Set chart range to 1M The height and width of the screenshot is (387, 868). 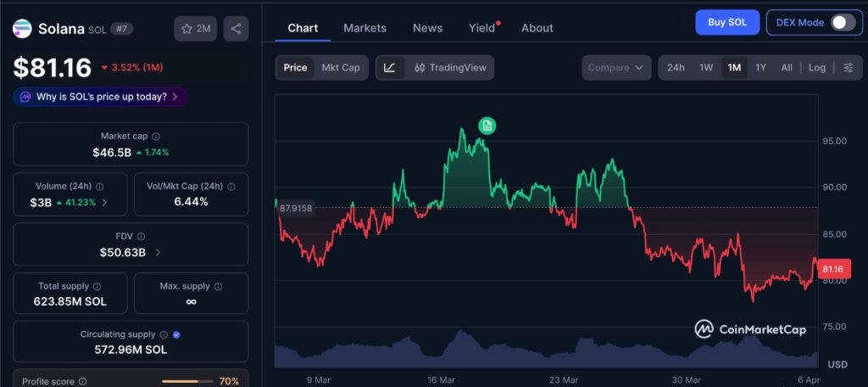click(x=734, y=68)
